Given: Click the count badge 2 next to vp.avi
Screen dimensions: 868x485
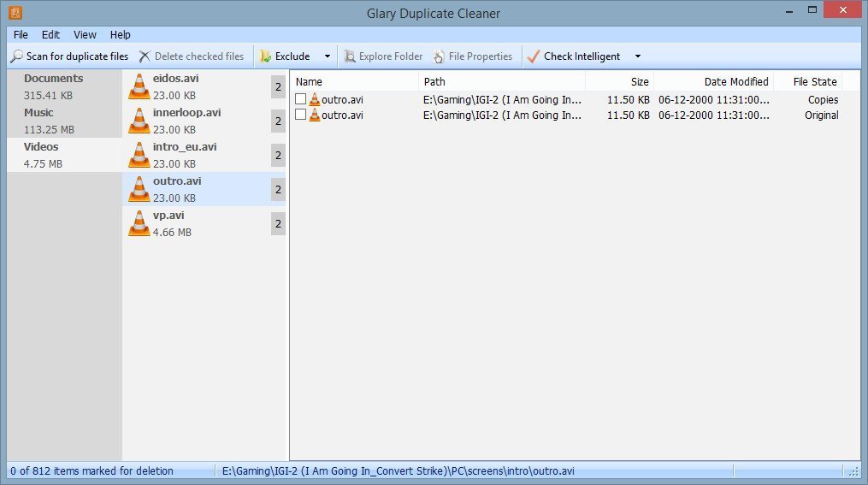Looking at the screenshot, I should tap(278, 224).
